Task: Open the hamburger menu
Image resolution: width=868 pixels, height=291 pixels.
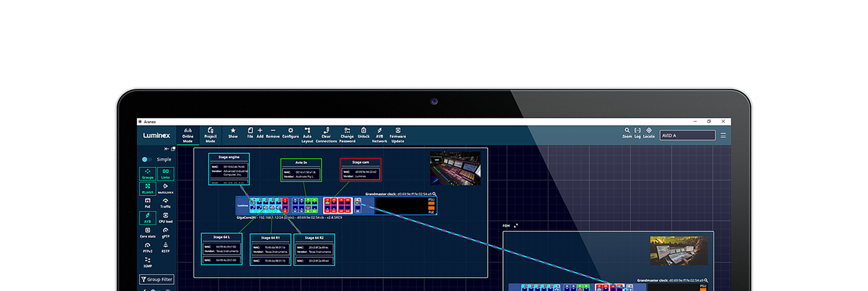Action: pos(723,135)
